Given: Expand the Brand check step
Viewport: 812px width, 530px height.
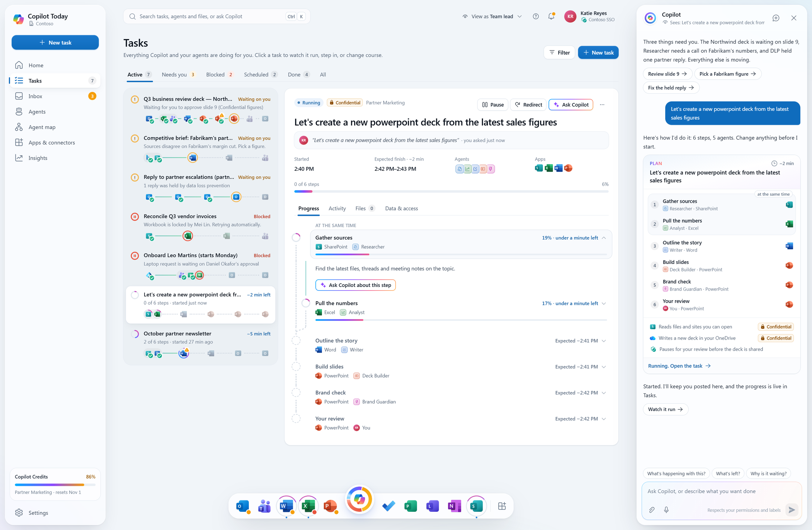Looking at the screenshot, I should click(604, 393).
